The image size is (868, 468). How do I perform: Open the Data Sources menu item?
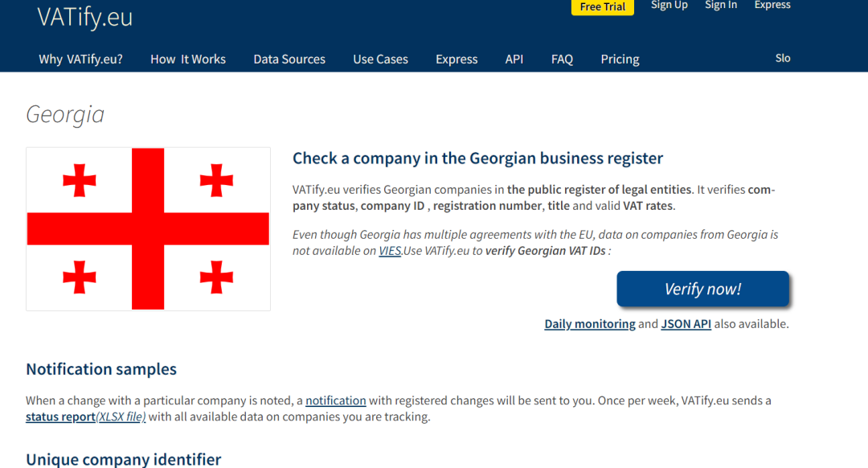pos(289,60)
